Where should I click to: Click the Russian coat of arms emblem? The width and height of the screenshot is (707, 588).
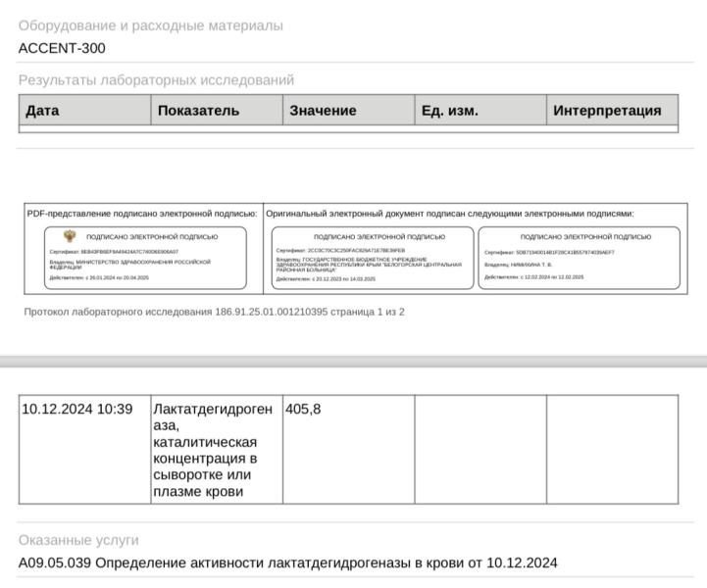coord(70,236)
